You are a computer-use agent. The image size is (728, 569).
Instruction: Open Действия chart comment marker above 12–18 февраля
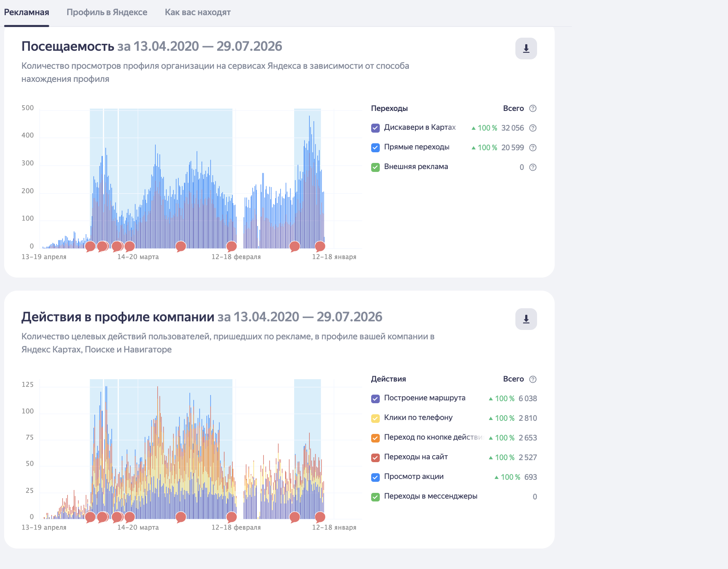click(231, 517)
